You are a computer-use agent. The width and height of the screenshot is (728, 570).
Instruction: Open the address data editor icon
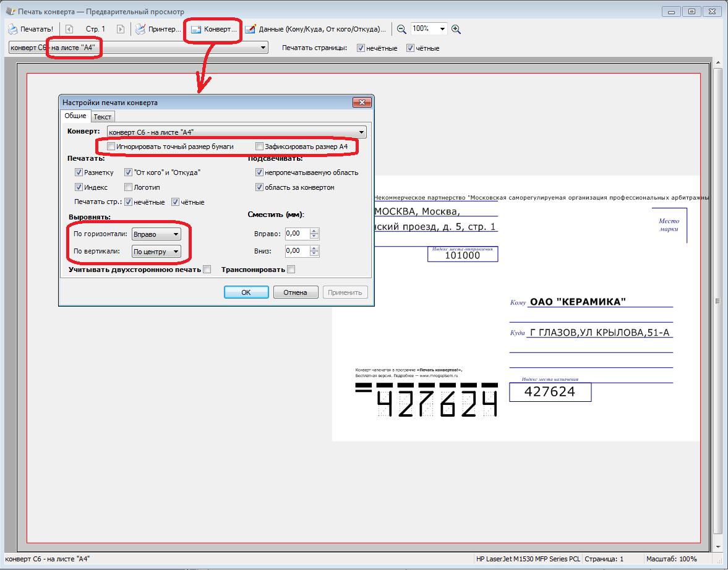point(251,29)
